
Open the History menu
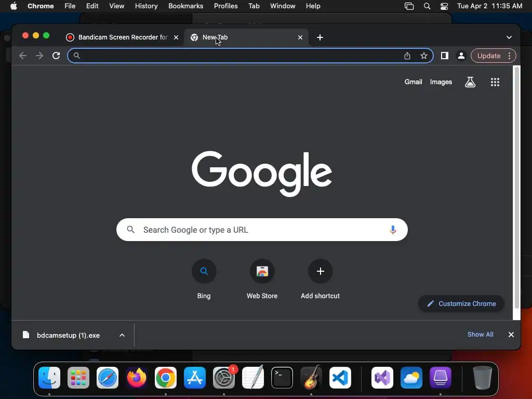point(146,6)
